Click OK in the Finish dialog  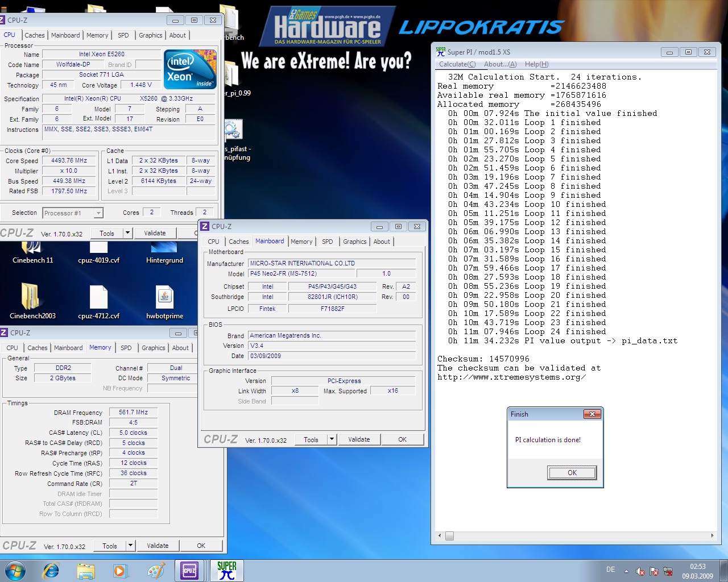click(x=572, y=473)
